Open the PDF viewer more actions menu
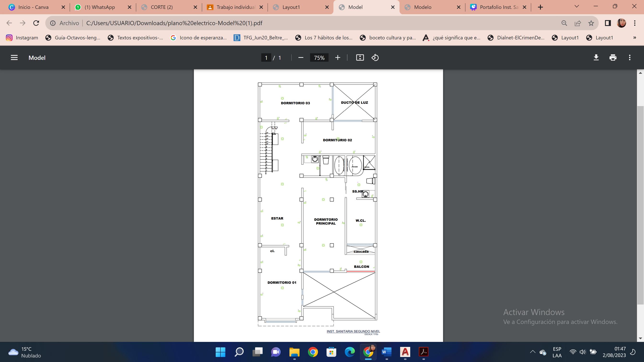The width and height of the screenshot is (644, 362). (x=629, y=58)
